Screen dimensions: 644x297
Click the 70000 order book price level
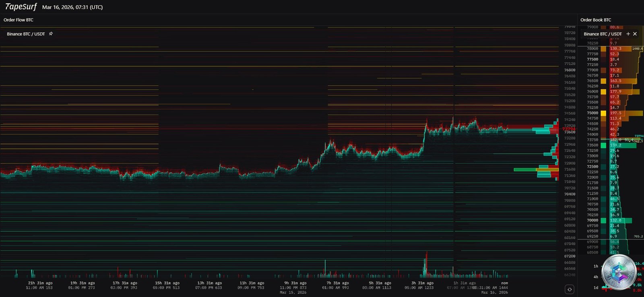point(592,221)
